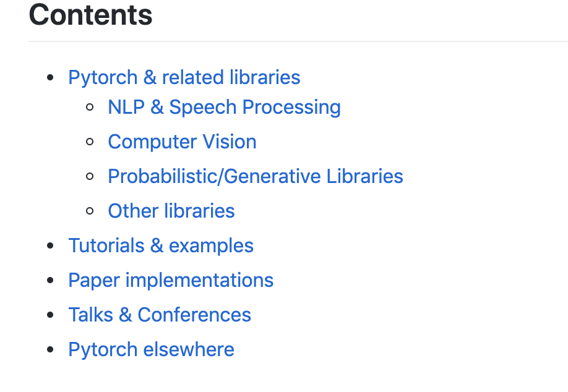Select the Other libraries link
This screenshot has height=392, width=568.
point(171,211)
